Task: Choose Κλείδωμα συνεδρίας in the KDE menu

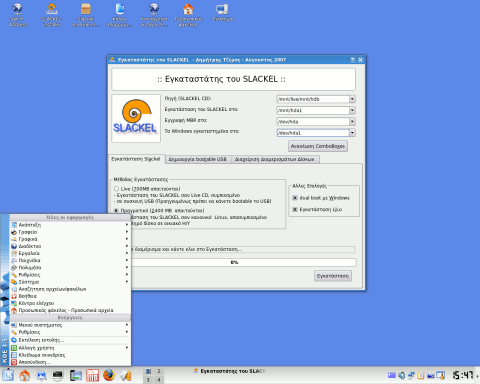Action: pyautogui.click(x=70, y=355)
